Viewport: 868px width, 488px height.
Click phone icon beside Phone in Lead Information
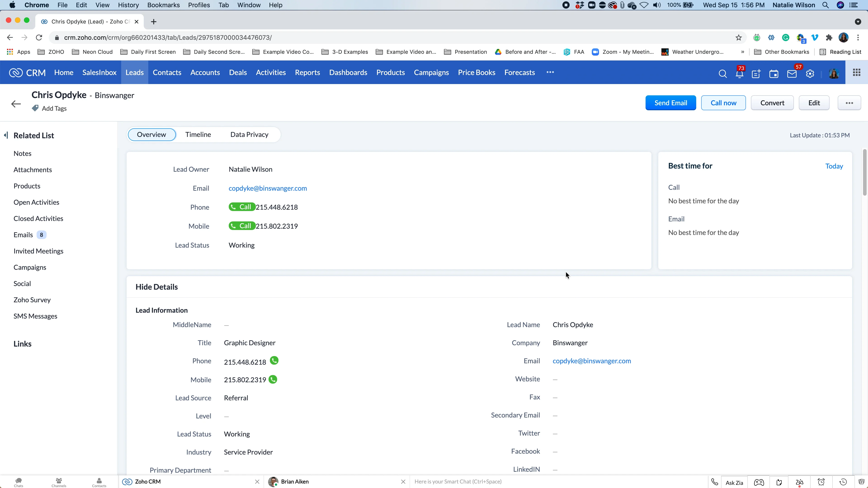point(274,361)
